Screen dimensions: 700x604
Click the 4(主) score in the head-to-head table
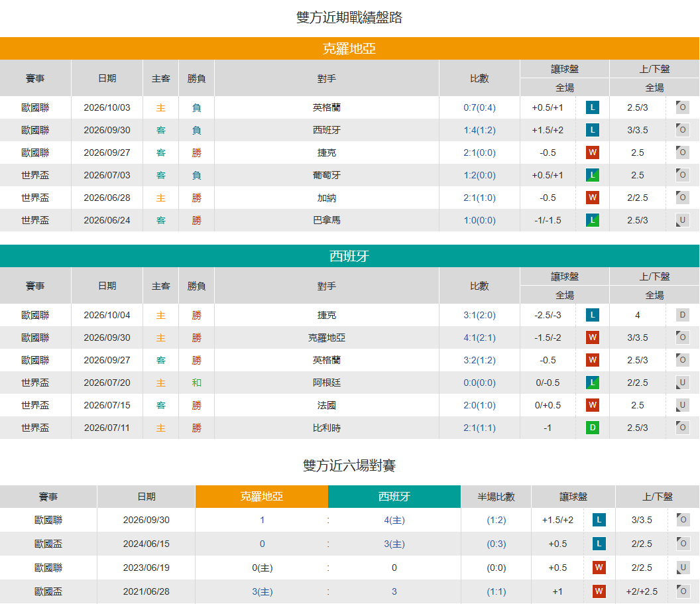(394, 520)
